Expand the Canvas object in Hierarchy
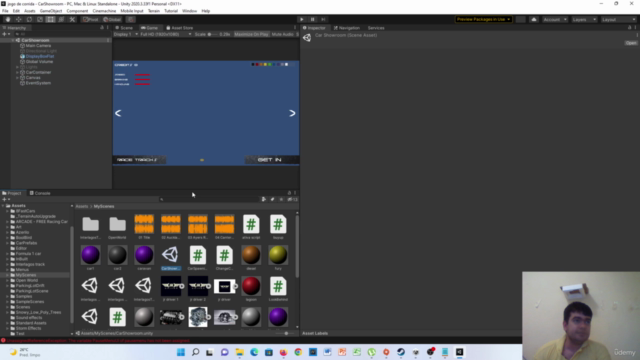This screenshot has height=360, width=640. [x=18, y=78]
